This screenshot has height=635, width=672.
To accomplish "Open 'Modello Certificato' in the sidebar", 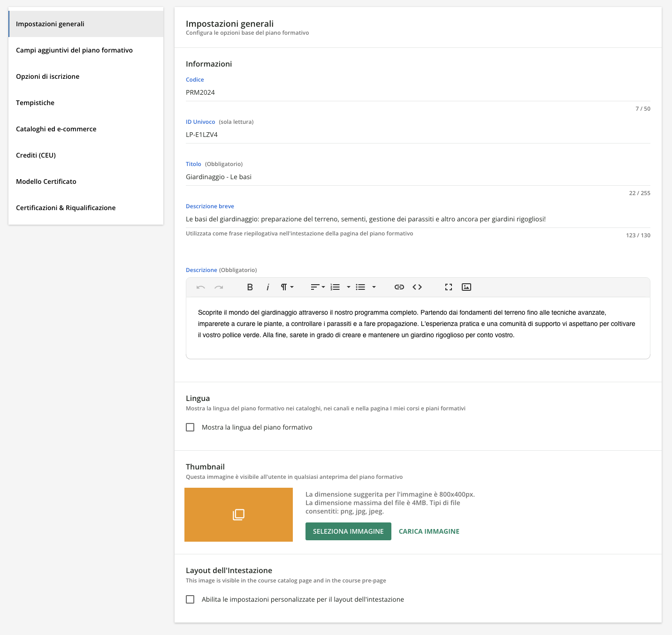I will click(x=46, y=181).
